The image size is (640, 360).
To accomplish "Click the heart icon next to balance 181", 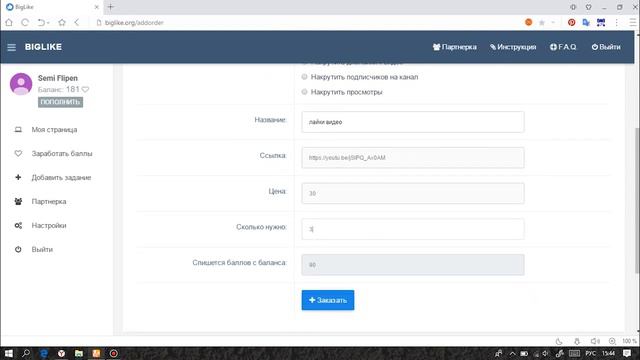I will [x=85, y=89].
